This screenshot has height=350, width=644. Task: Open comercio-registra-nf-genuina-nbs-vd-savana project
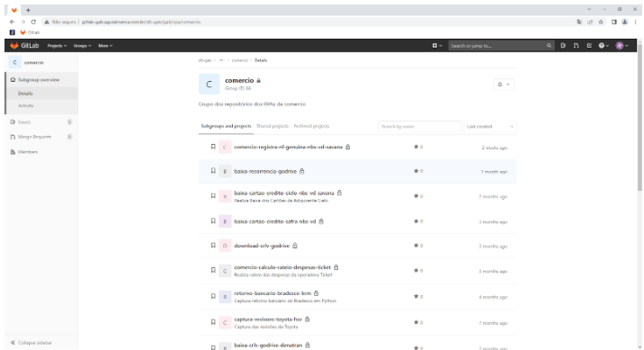tap(288, 147)
